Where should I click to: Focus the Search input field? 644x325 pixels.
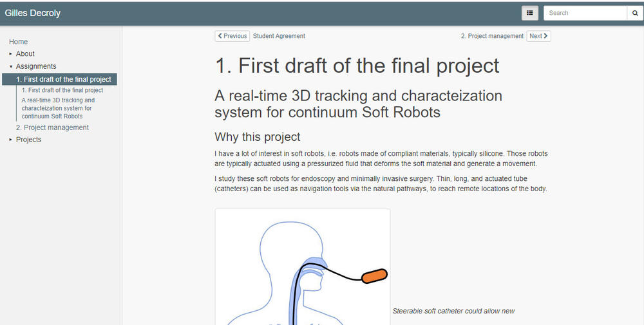coord(585,13)
